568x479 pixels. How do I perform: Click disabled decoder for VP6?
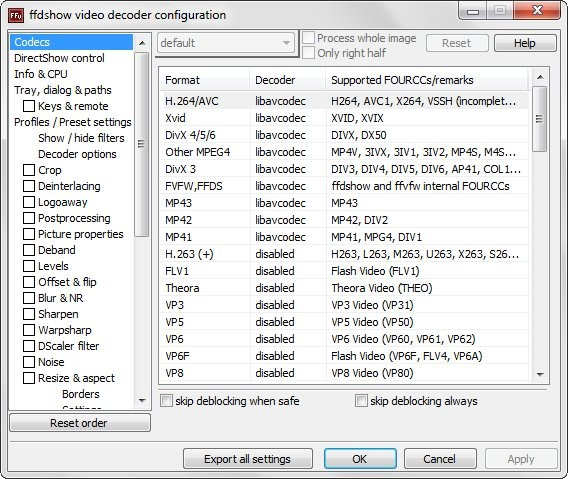point(275,339)
